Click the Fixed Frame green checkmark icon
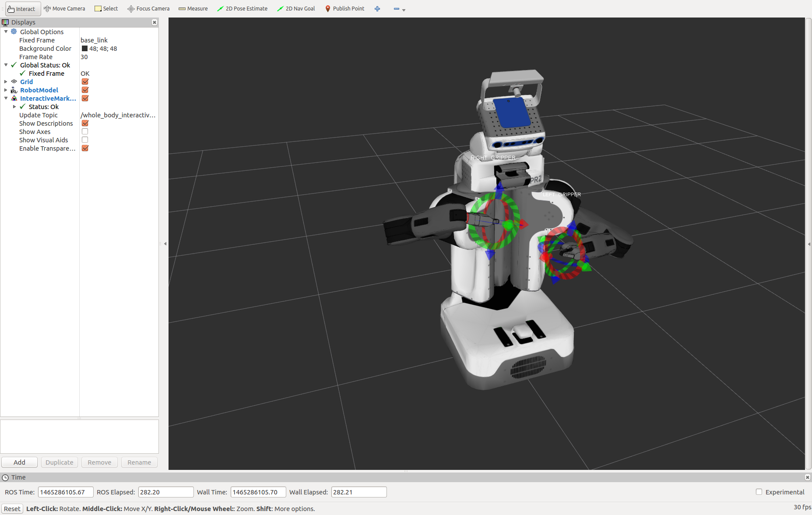This screenshot has height=515, width=812. [x=23, y=73]
